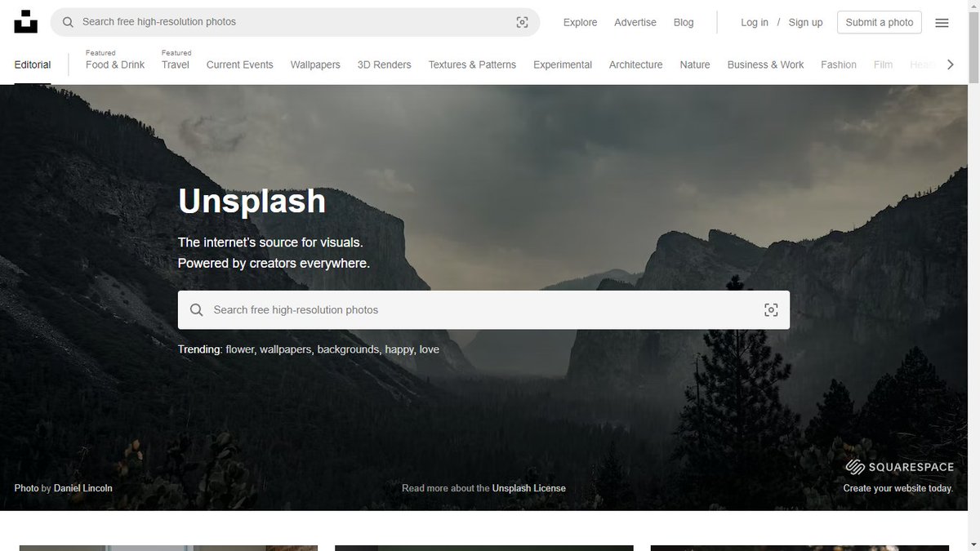Image resolution: width=980 pixels, height=551 pixels.
Task: Open visual search from top search bar
Action: [x=522, y=22]
